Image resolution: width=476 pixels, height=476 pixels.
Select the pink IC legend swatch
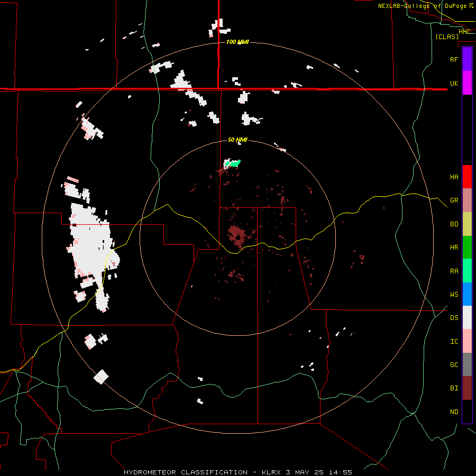467,341
